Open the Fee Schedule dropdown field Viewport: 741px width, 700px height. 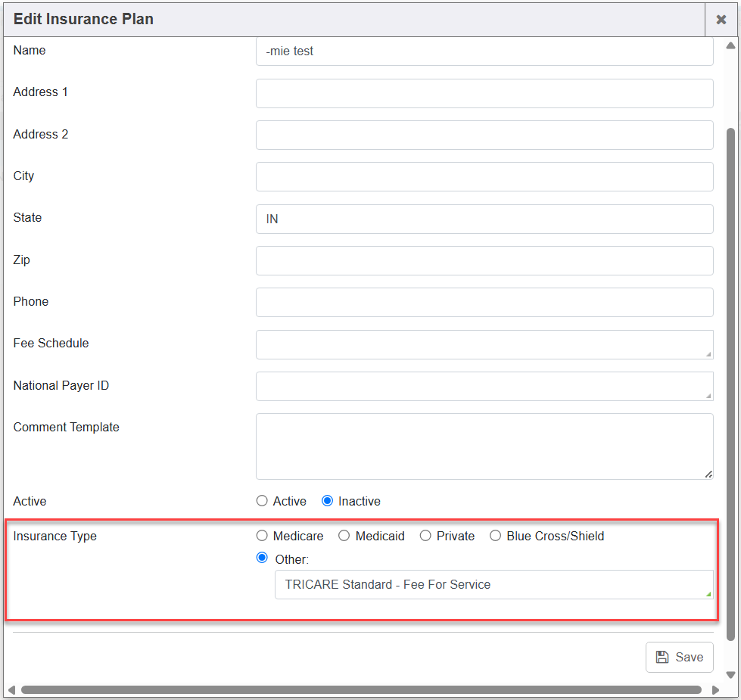coord(484,344)
